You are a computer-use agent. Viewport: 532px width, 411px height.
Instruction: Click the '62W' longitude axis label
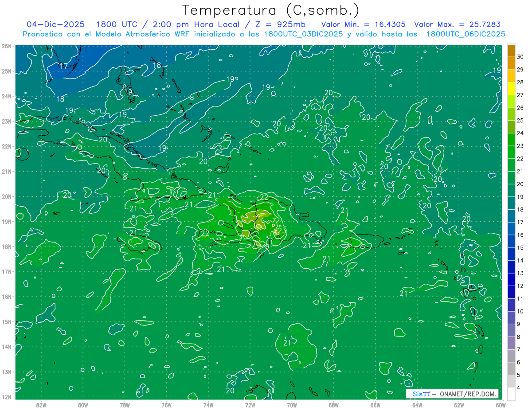459,405
